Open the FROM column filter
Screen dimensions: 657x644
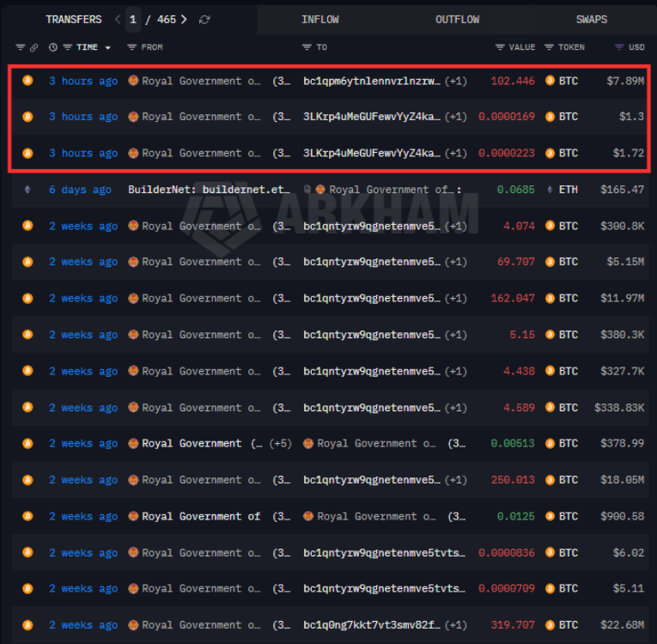click(132, 47)
